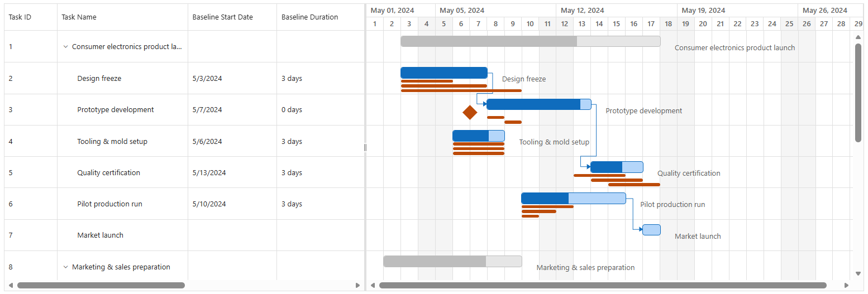Collapse the Consumer electronics product launch row

click(65, 47)
